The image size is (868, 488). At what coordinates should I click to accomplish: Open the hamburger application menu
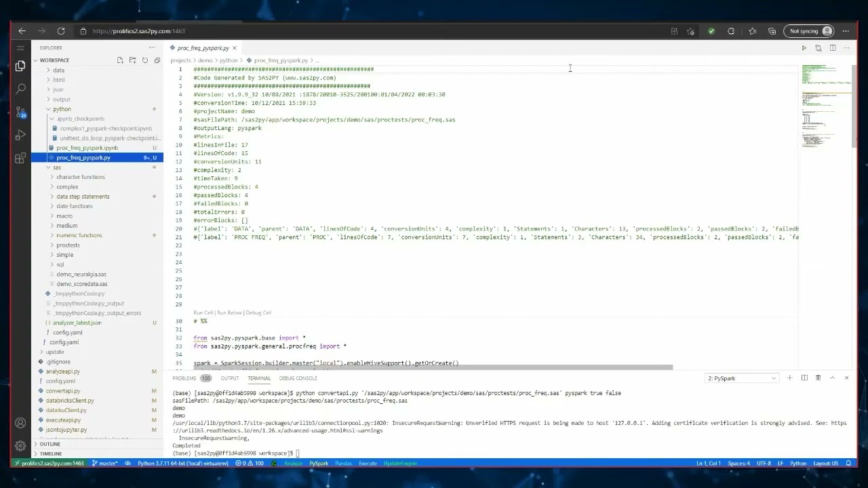point(20,48)
